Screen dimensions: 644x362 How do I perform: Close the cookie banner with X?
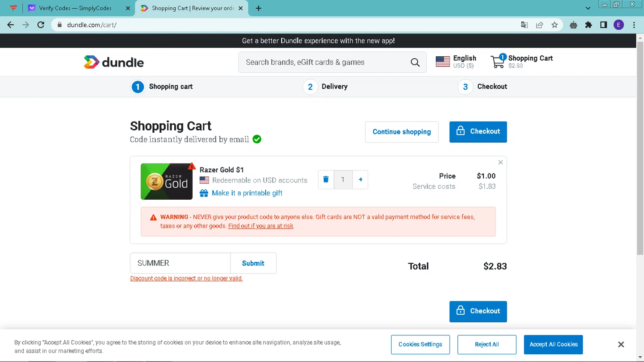(x=621, y=344)
